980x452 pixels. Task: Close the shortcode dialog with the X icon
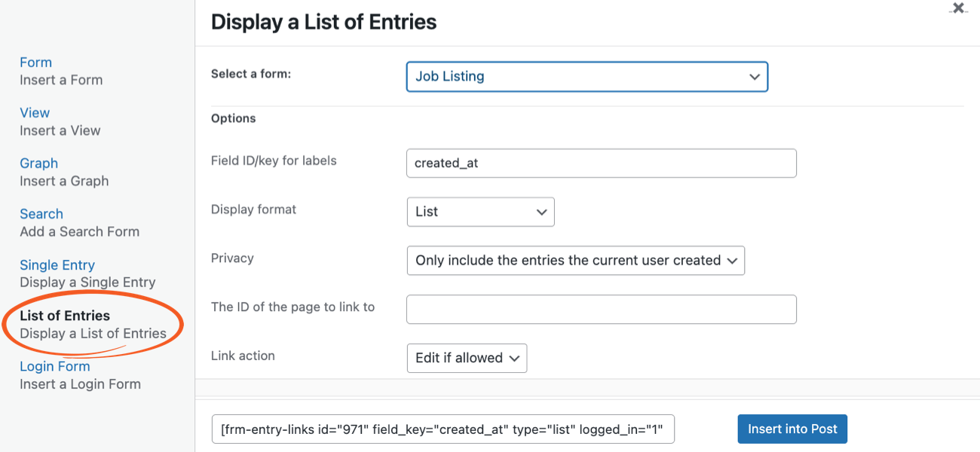tap(958, 8)
